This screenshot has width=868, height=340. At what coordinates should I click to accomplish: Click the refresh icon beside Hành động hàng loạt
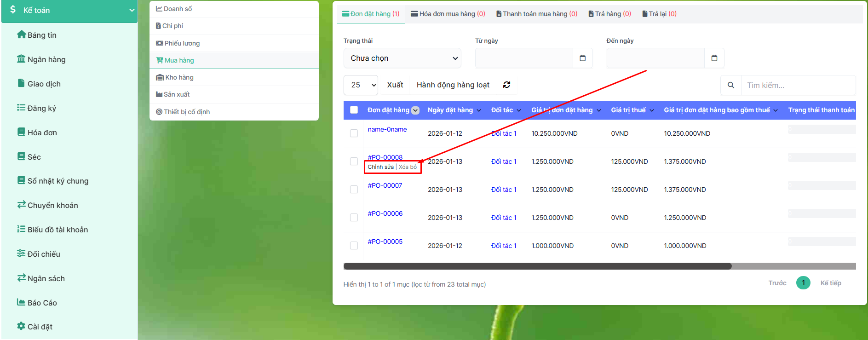point(506,85)
